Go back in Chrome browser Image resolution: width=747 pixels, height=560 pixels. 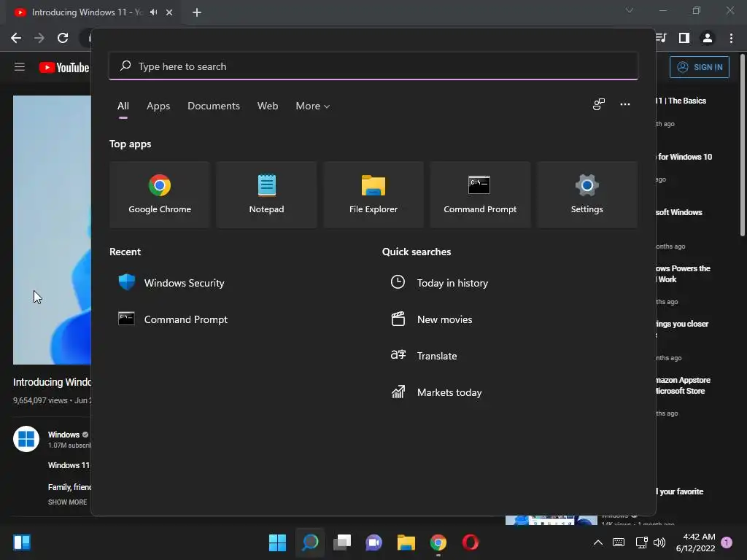click(x=16, y=38)
